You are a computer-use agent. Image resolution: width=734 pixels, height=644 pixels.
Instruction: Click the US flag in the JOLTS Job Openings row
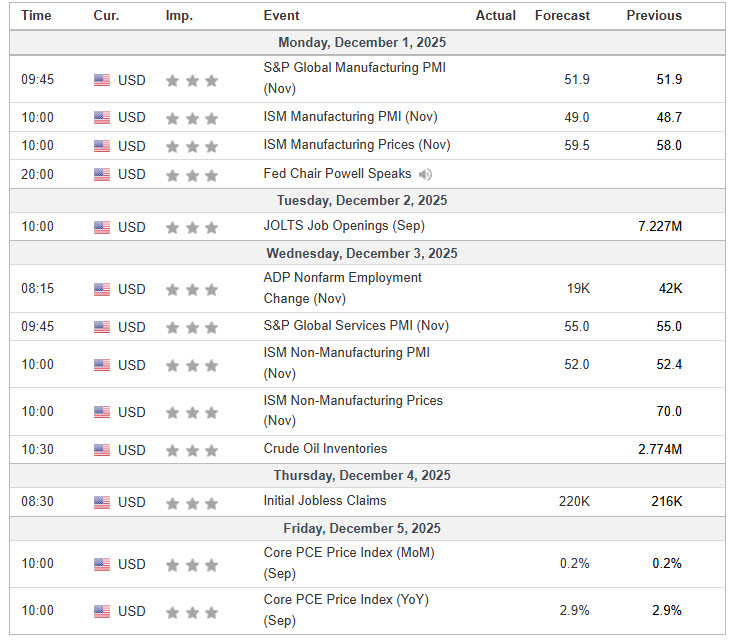pyautogui.click(x=102, y=227)
